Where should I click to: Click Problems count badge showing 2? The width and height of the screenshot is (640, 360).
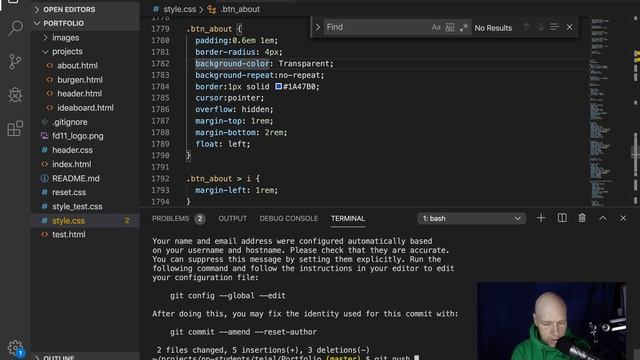coord(200,219)
